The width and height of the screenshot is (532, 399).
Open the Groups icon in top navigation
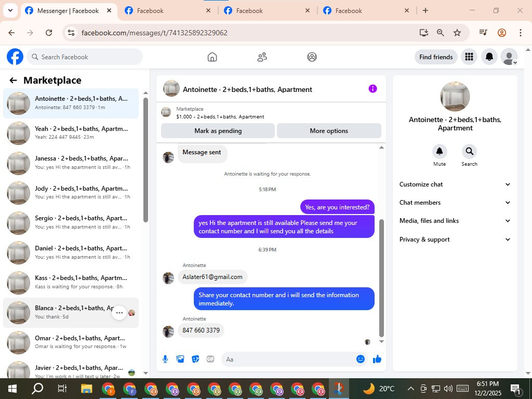[312, 57]
